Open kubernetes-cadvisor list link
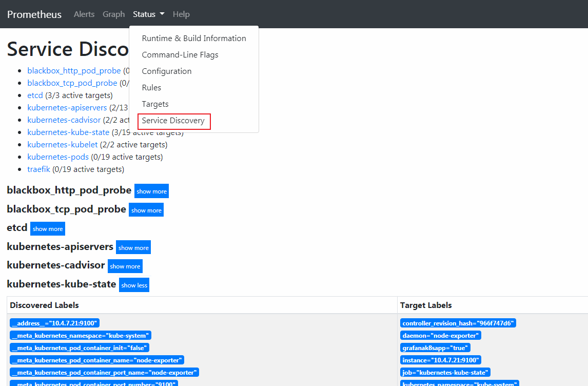The width and height of the screenshot is (588, 386). pos(64,120)
